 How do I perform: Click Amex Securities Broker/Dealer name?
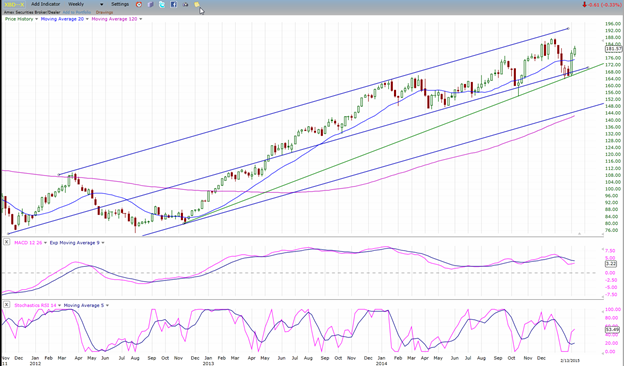coord(32,12)
